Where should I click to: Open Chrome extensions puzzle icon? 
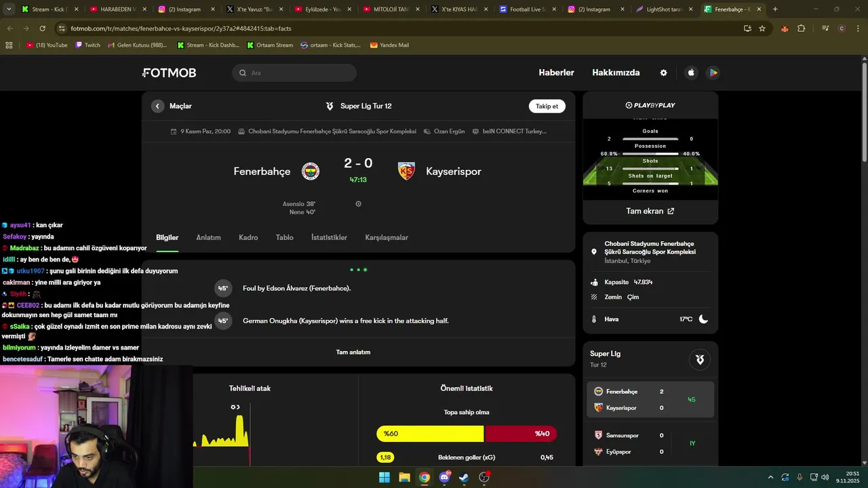(x=801, y=28)
